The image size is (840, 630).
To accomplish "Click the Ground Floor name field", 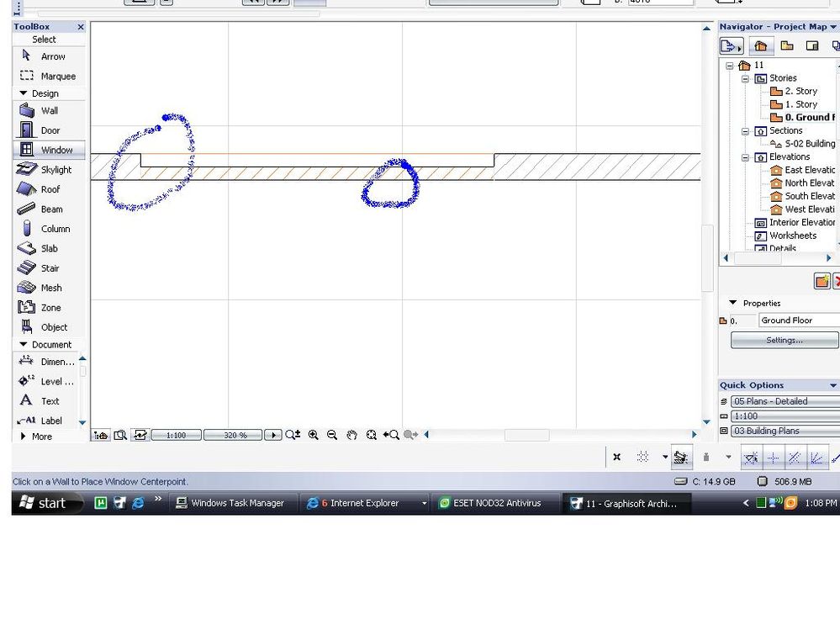I will (x=799, y=320).
